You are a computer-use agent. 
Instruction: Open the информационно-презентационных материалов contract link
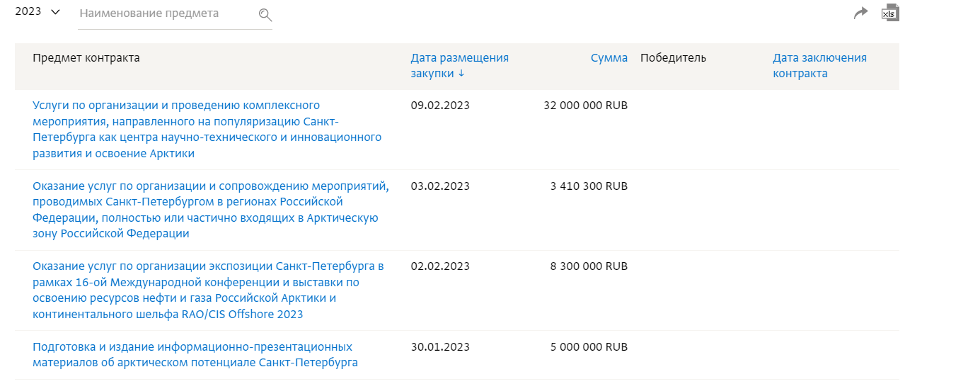pos(195,355)
